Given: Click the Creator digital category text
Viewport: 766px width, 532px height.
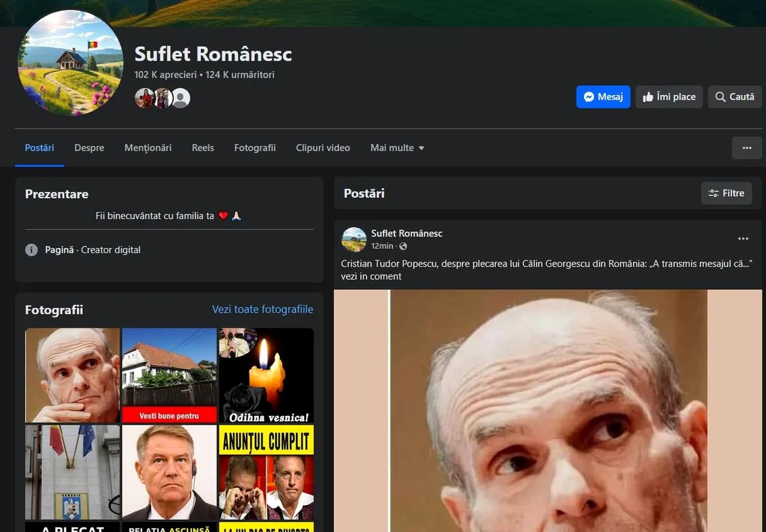Looking at the screenshot, I should pos(111,249).
